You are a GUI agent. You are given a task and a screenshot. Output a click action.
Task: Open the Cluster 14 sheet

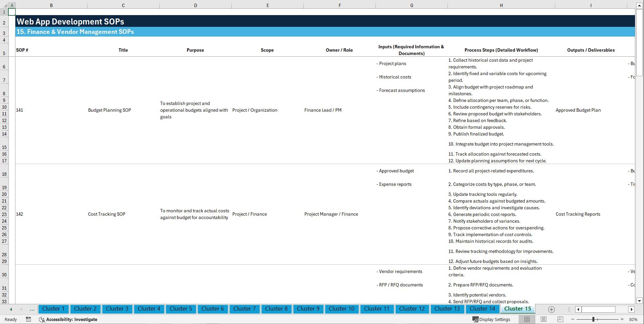click(x=482, y=309)
